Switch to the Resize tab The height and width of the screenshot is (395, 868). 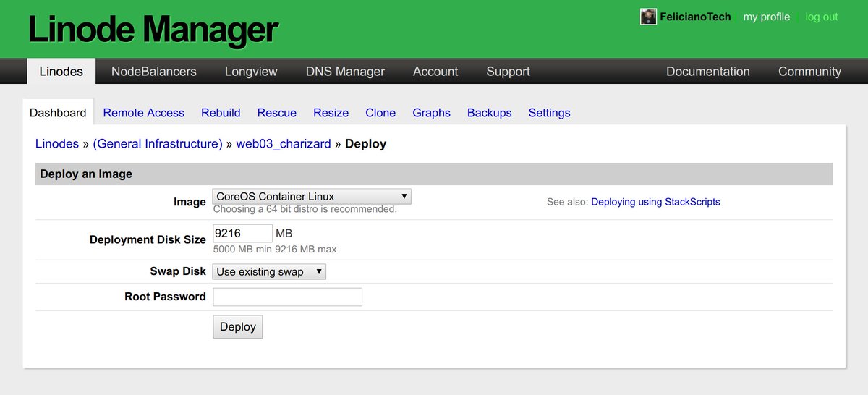pyautogui.click(x=331, y=113)
